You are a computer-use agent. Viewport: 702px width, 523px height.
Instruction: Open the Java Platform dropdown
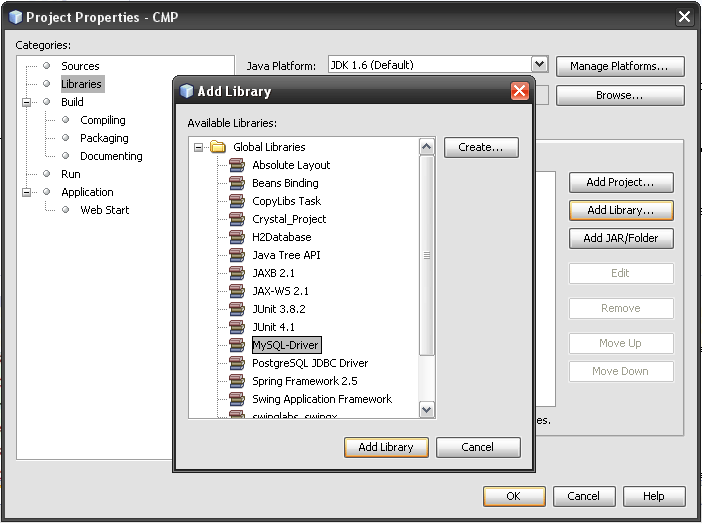click(x=540, y=65)
